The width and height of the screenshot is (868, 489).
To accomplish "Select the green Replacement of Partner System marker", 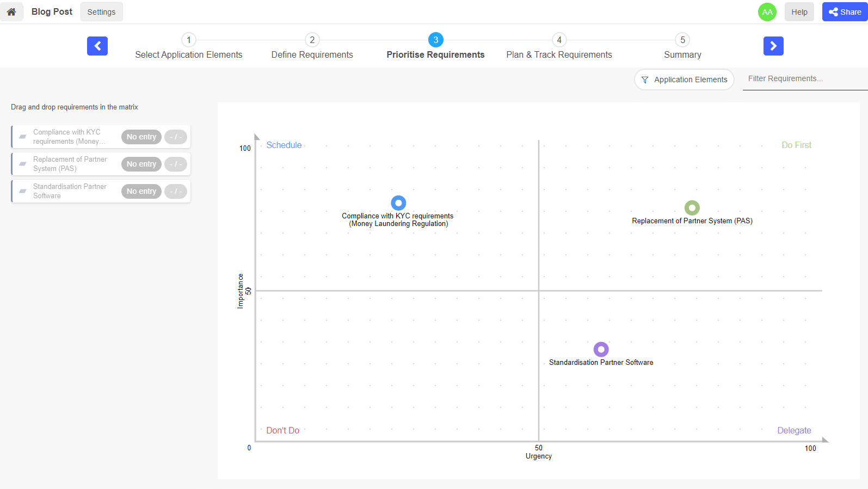I will pos(692,207).
